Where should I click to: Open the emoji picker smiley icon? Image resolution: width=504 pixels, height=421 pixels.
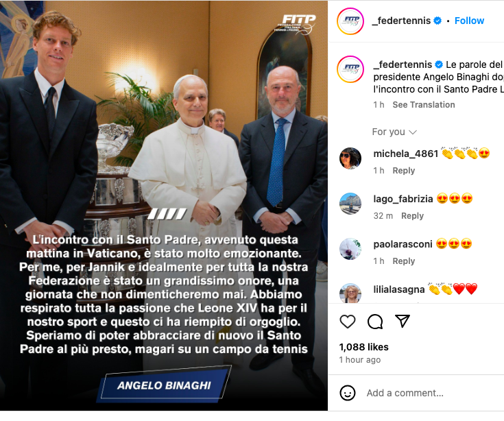(x=348, y=393)
